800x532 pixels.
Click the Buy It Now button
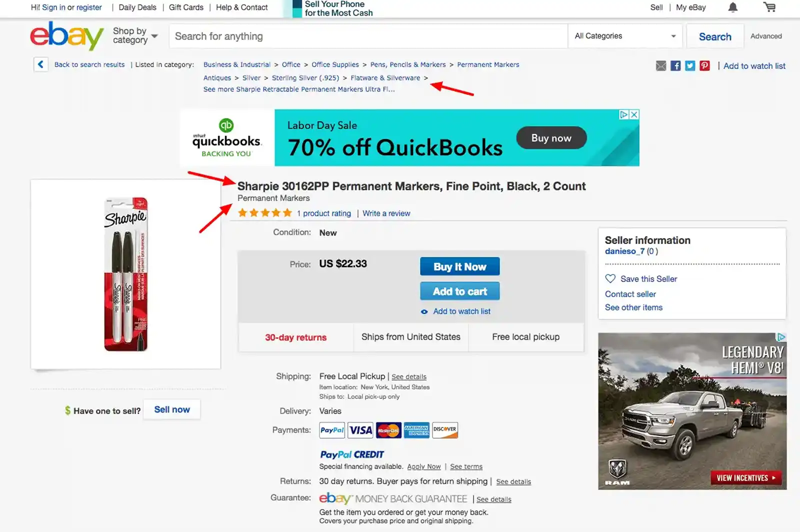coord(459,266)
